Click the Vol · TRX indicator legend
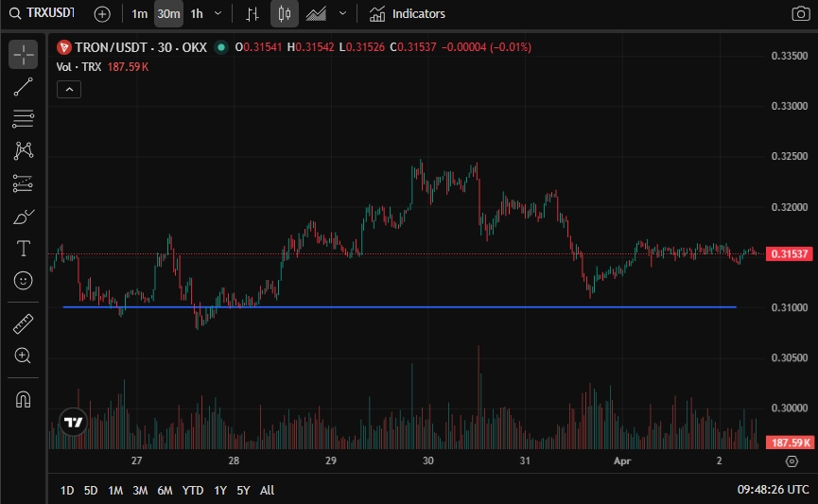The width and height of the screenshot is (818, 504). pyautogui.click(x=78, y=67)
